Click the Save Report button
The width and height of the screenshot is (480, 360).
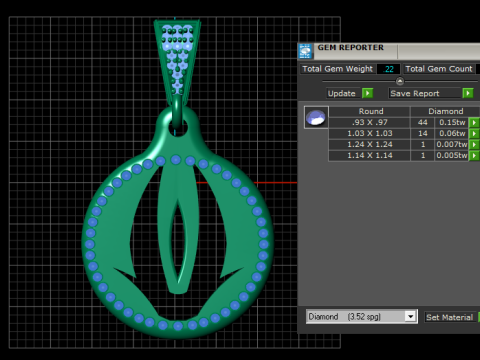[425, 93]
